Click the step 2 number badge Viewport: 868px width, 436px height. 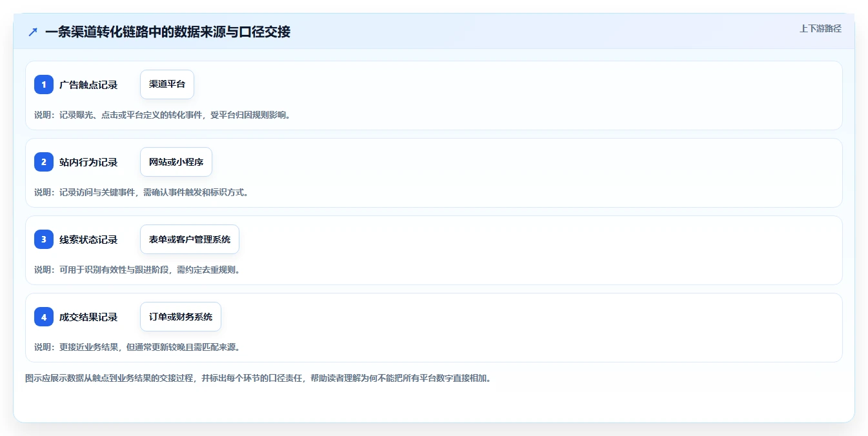pos(44,162)
